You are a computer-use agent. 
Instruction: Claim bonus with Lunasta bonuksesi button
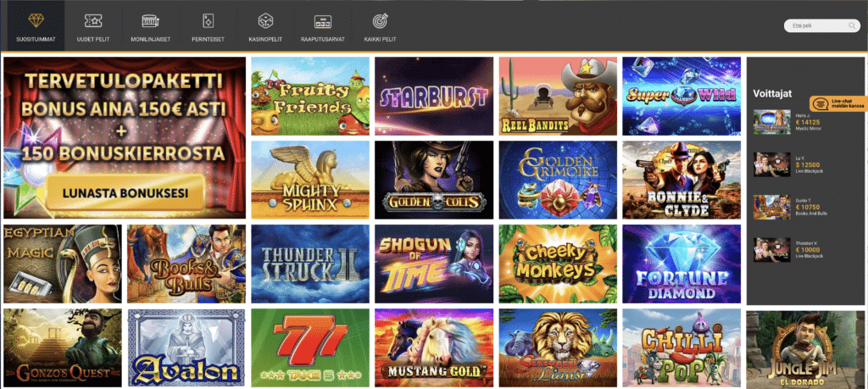click(x=125, y=193)
